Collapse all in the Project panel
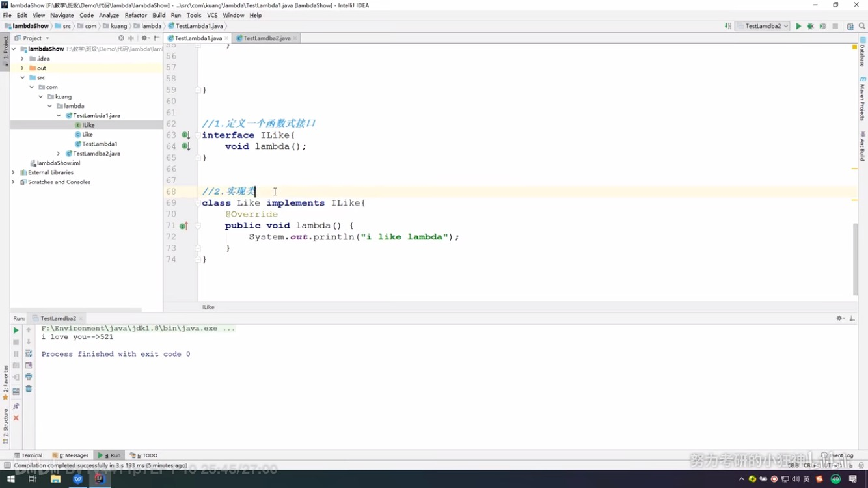Screen dimensions: 868x488 (131, 38)
